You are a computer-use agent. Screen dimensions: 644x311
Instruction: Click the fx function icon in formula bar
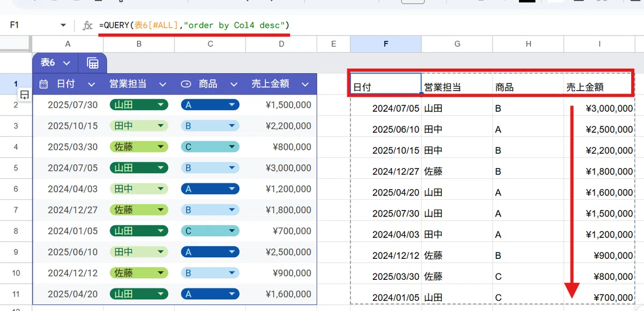coord(88,26)
